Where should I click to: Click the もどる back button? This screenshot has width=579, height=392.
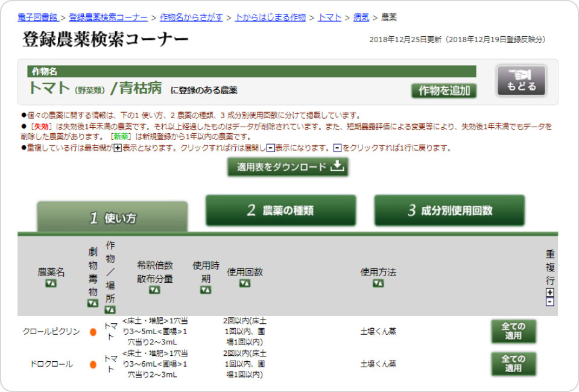pyautogui.click(x=521, y=80)
